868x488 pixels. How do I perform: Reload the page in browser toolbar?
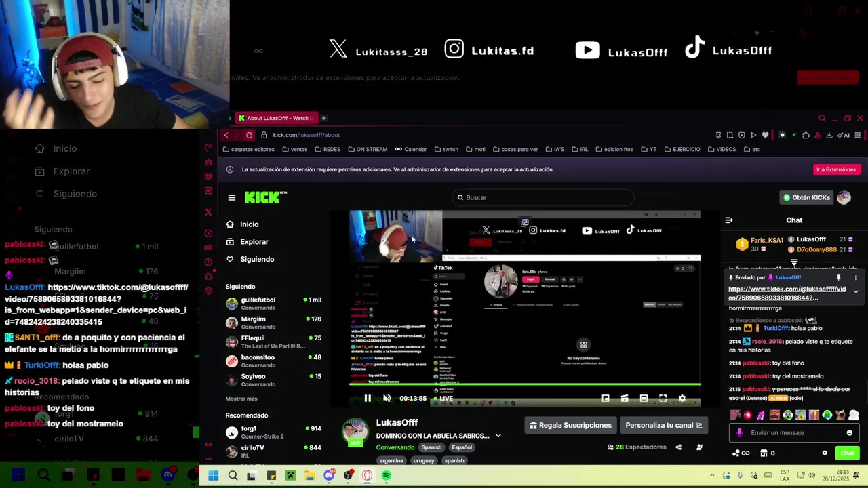click(x=250, y=135)
